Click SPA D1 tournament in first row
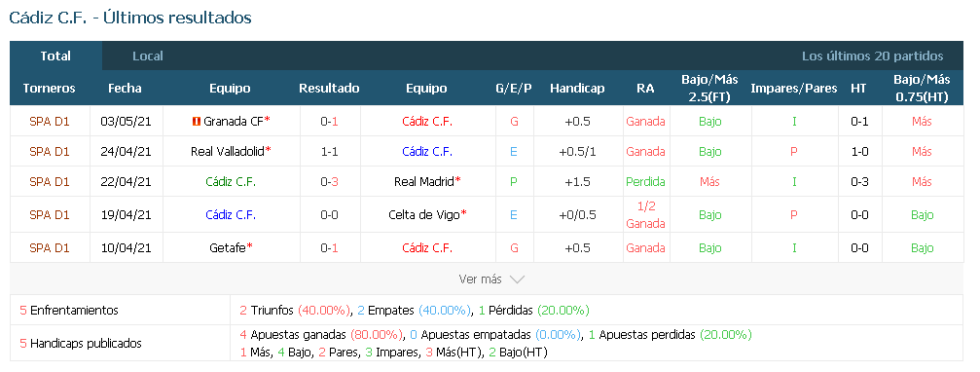The width and height of the screenshot is (980, 372). point(50,122)
